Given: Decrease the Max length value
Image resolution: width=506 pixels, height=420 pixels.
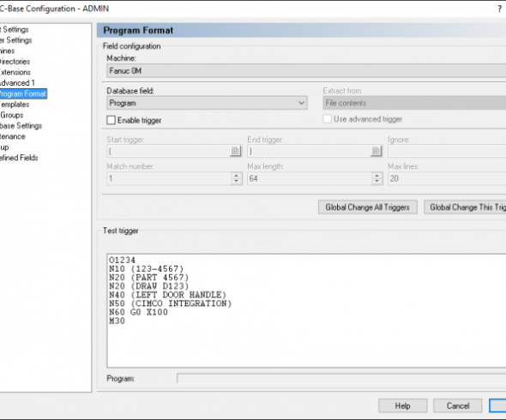Looking at the screenshot, I should tap(376, 182).
